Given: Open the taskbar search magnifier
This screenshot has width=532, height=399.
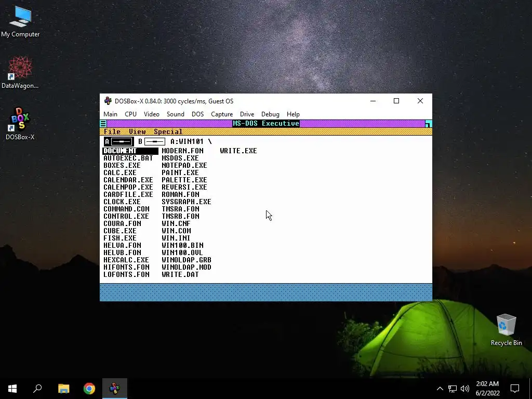Looking at the screenshot, I should (37, 389).
